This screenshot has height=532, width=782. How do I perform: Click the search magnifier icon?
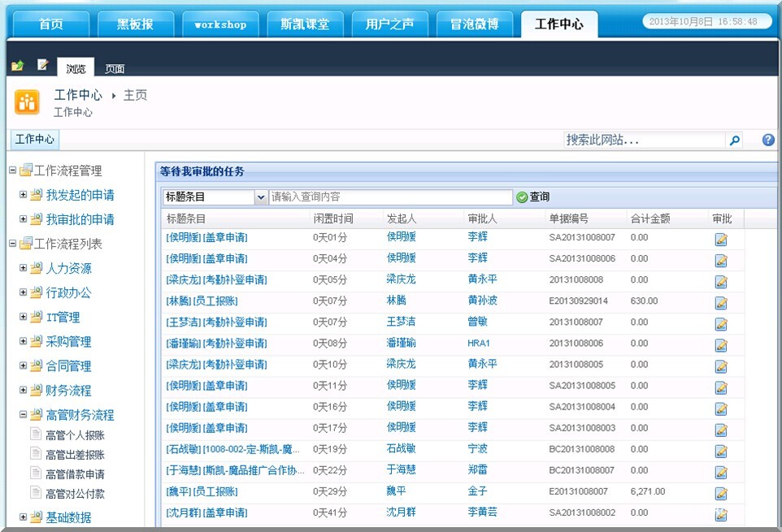click(735, 141)
